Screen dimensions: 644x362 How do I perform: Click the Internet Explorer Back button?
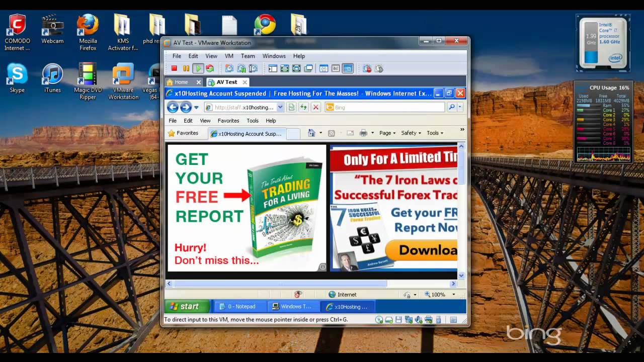click(173, 107)
